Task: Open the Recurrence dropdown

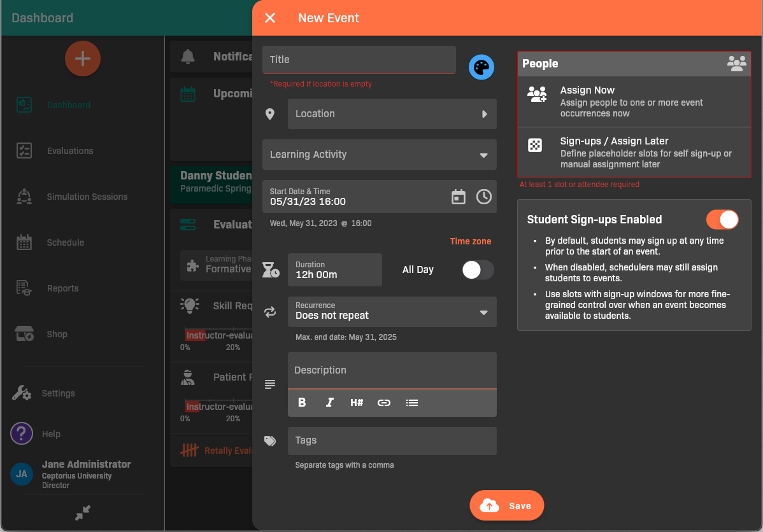Action: 392,312
